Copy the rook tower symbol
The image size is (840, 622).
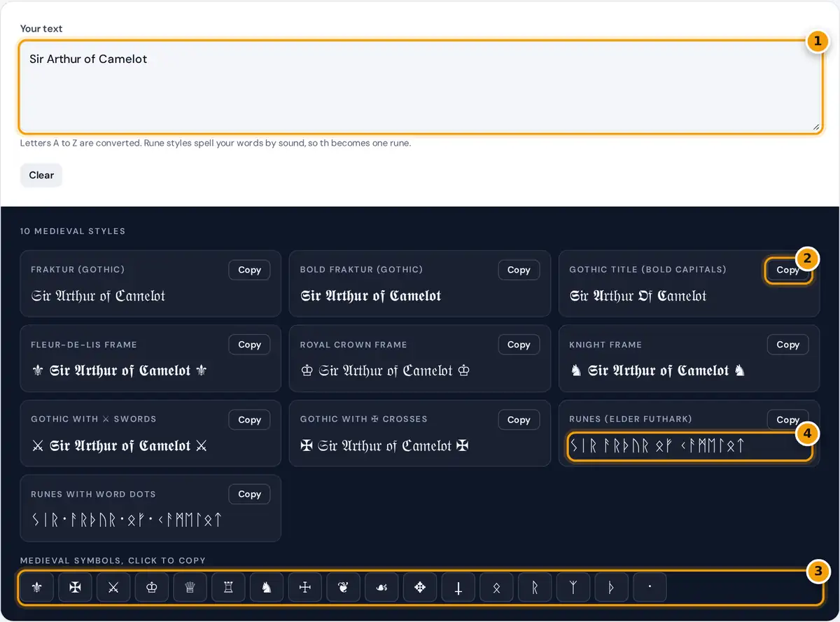pos(228,588)
